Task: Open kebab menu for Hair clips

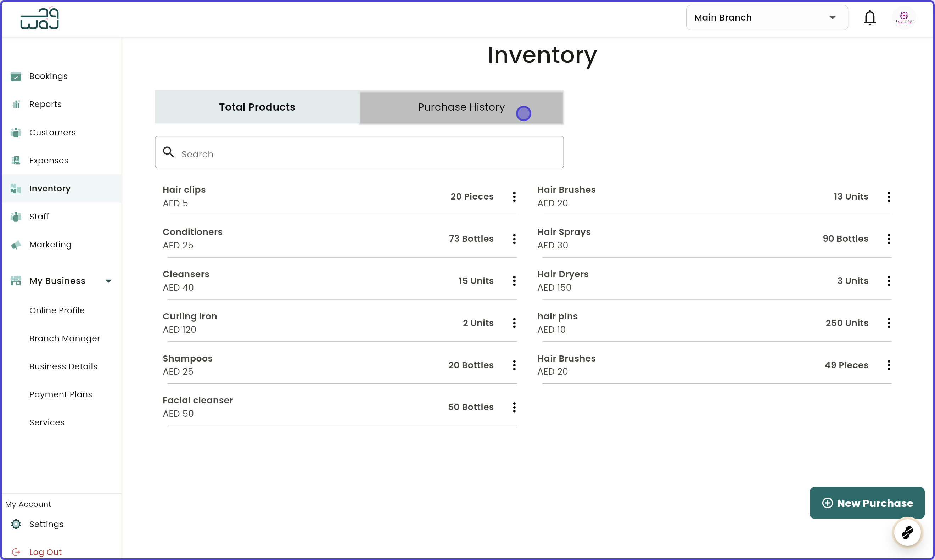Action: [514, 197]
